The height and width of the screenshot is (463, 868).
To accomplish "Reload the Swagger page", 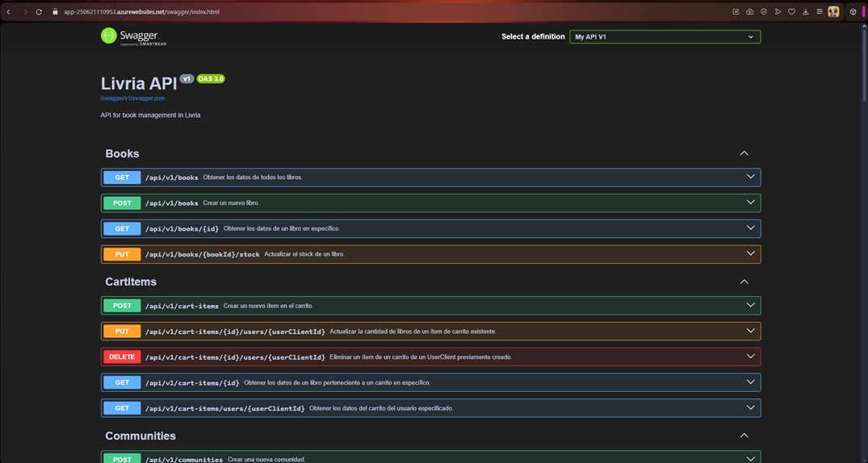I will click(40, 11).
